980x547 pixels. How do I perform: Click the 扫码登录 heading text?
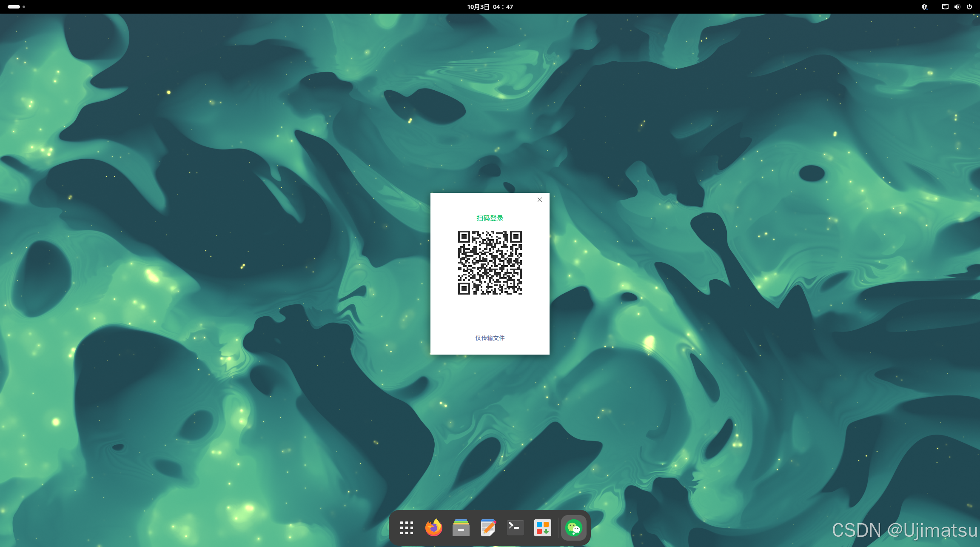pyautogui.click(x=490, y=218)
